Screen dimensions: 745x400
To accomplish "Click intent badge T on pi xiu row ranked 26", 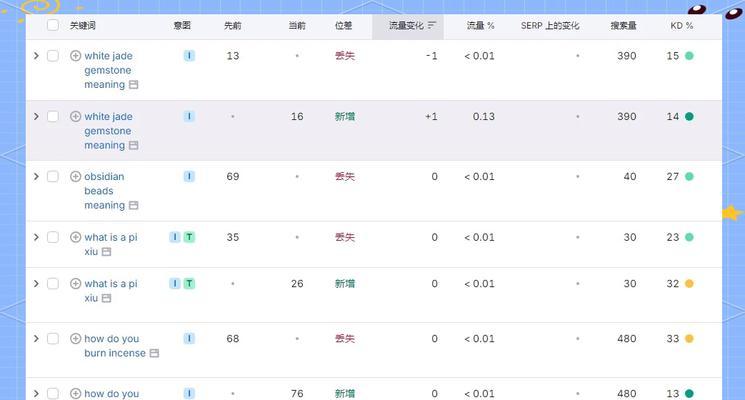I will pyautogui.click(x=189, y=284).
